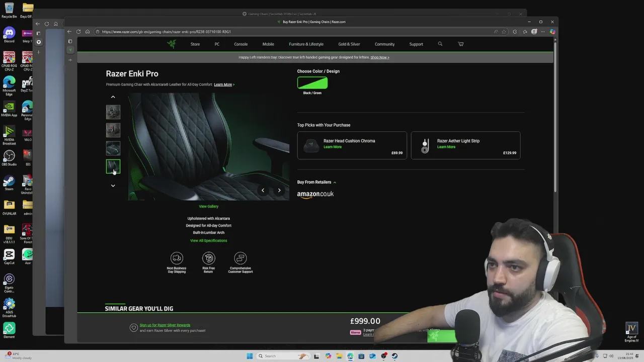The height and width of the screenshot is (362, 644).
Task: Move the thumbnail list down with the arrow
Action: tap(113, 186)
